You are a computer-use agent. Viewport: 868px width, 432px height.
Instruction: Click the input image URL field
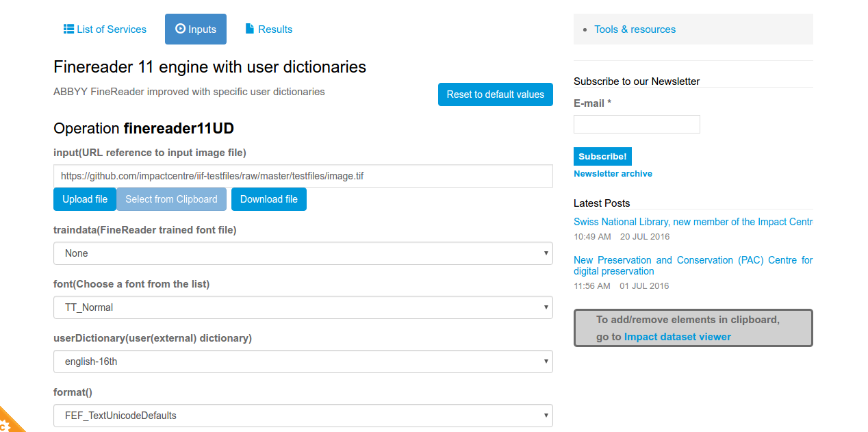point(303,176)
